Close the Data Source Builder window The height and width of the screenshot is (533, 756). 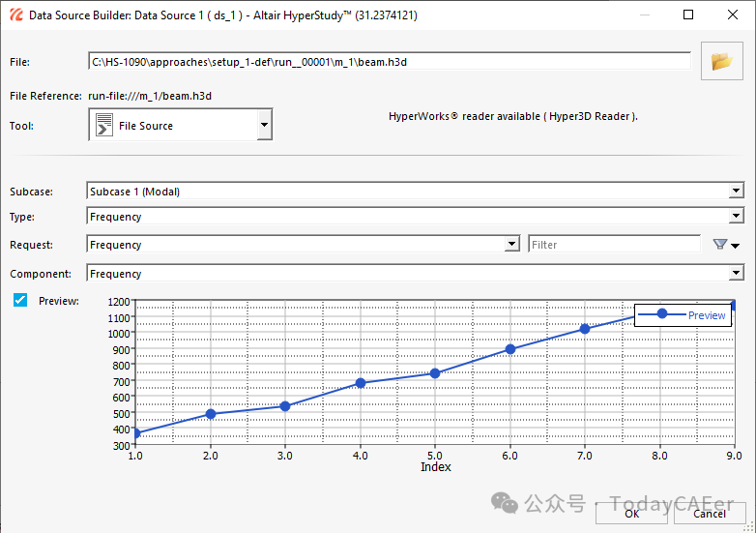733,15
